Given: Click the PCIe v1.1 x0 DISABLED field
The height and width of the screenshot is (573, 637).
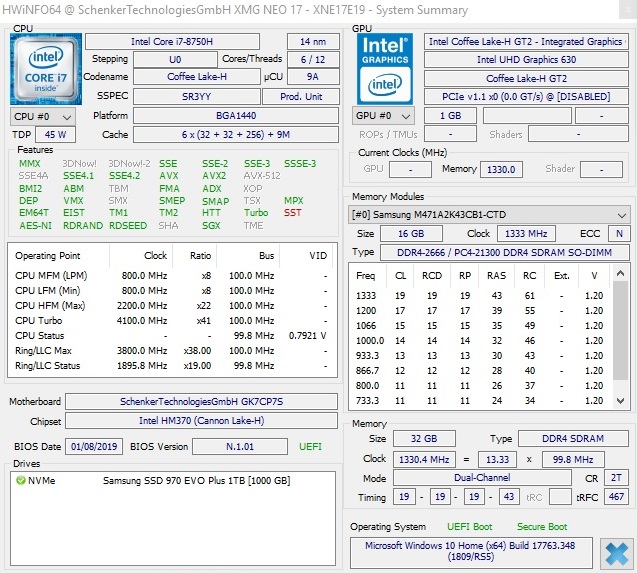Looking at the screenshot, I should 526,96.
